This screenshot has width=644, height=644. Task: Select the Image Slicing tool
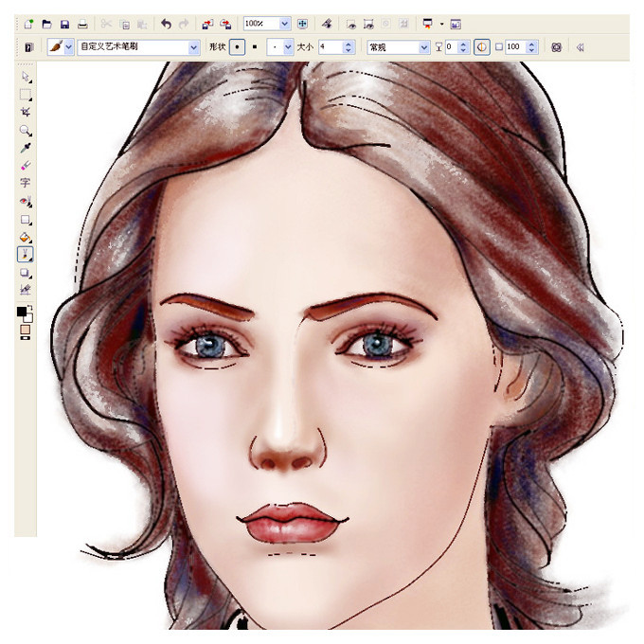pyautogui.click(x=26, y=290)
